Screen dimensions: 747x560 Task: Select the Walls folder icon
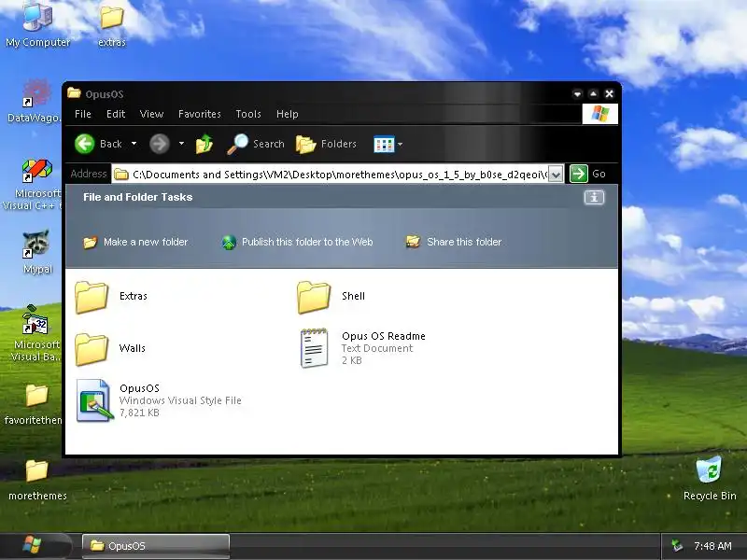(92, 349)
